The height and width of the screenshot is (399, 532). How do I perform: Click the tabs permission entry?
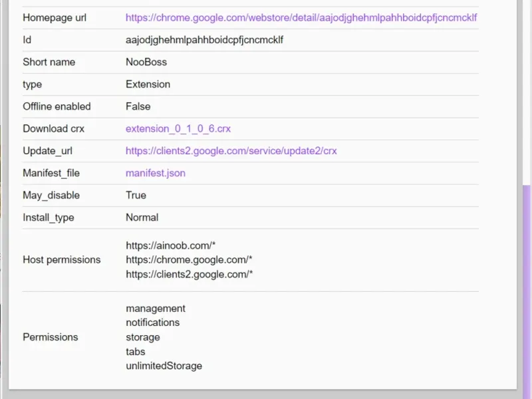click(135, 352)
